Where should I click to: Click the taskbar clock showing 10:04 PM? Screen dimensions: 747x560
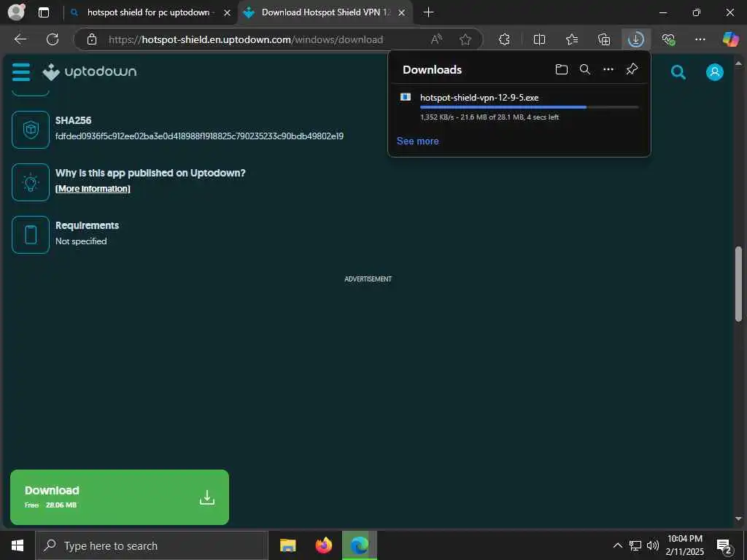[684, 545]
